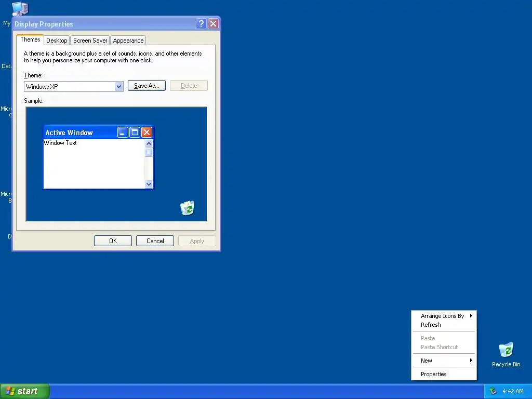Confirm with the OK button
Screen dimensions: 532x399
coord(113,241)
